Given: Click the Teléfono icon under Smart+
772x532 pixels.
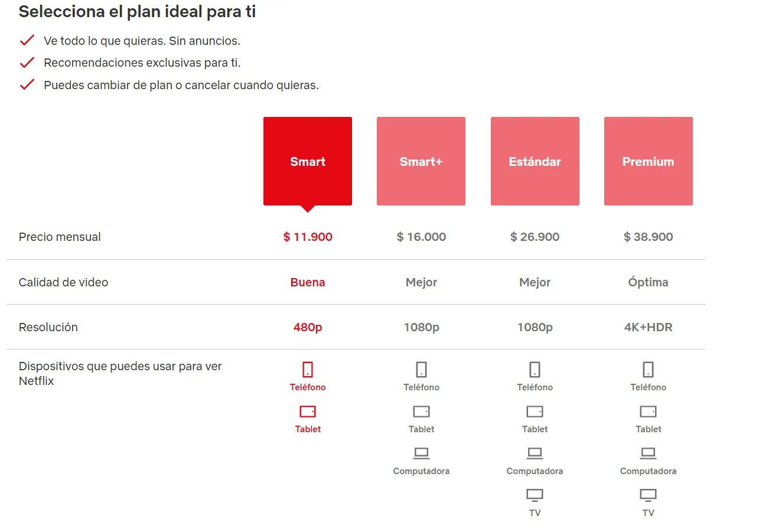Looking at the screenshot, I should (x=421, y=370).
